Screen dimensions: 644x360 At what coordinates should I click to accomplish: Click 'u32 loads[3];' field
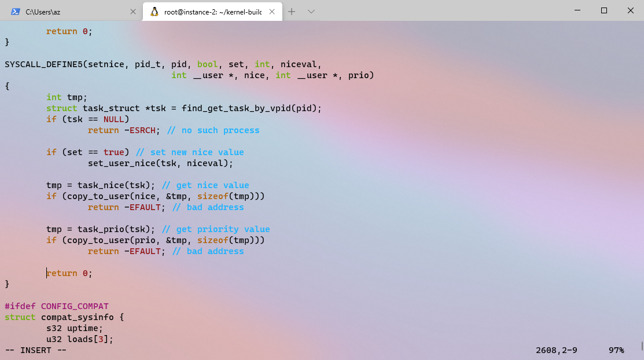click(x=80, y=339)
